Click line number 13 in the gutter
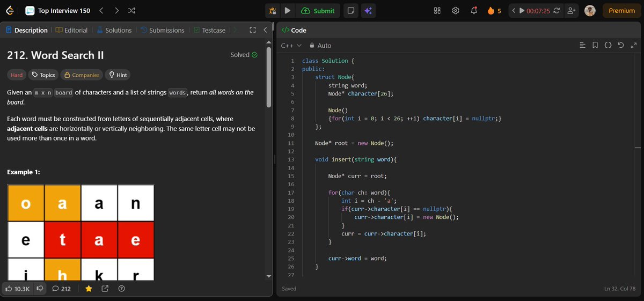The image size is (644, 301). (x=291, y=160)
